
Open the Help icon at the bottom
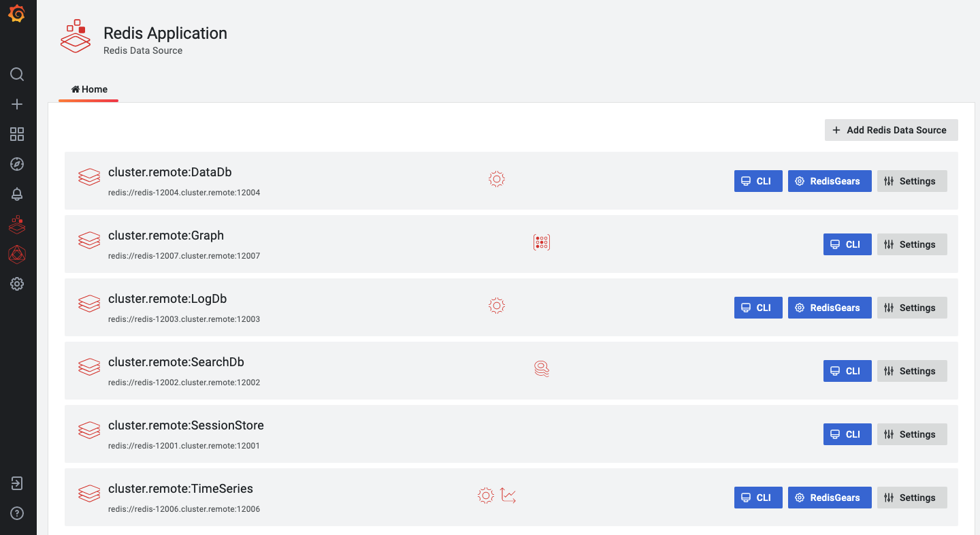(x=17, y=513)
